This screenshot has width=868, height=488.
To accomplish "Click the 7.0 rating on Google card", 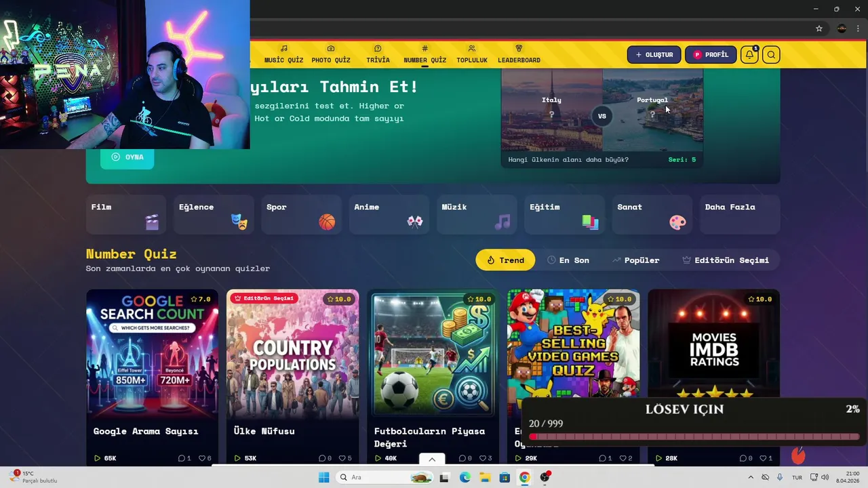I will tap(201, 299).
